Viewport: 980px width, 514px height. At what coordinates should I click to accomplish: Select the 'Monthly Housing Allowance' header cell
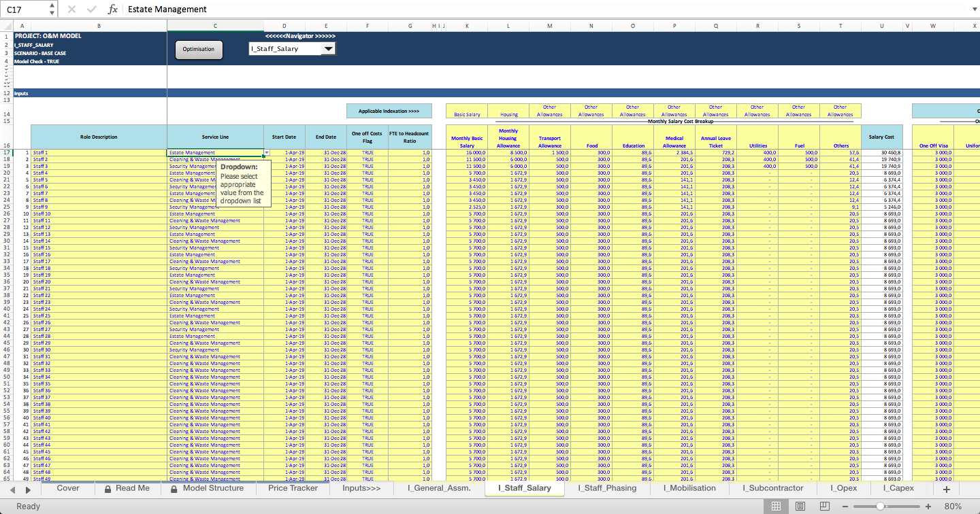click(508, 137)
